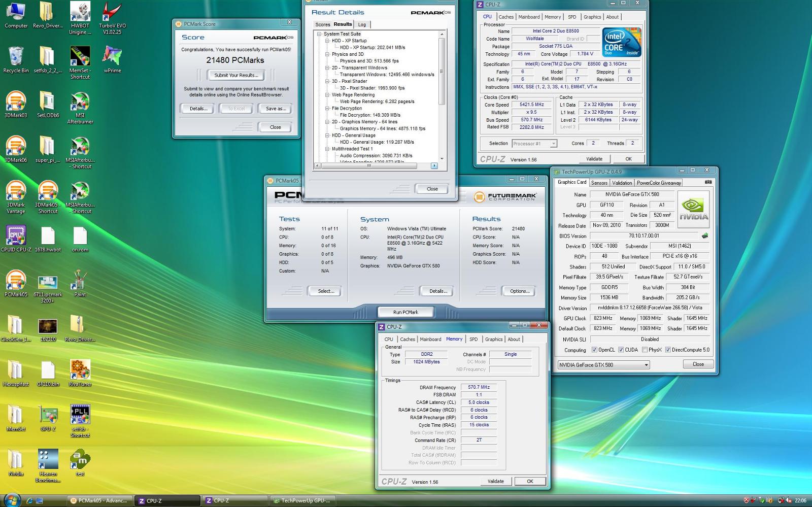The width and height of the screenshot is (812, 507).
Task: Launch GPU-Z desktop icon
Action: pos(48,418)
